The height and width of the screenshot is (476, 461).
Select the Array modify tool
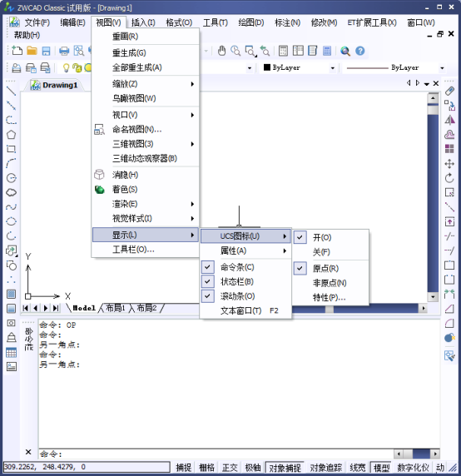pyautogui.click(x=449, y=149)
